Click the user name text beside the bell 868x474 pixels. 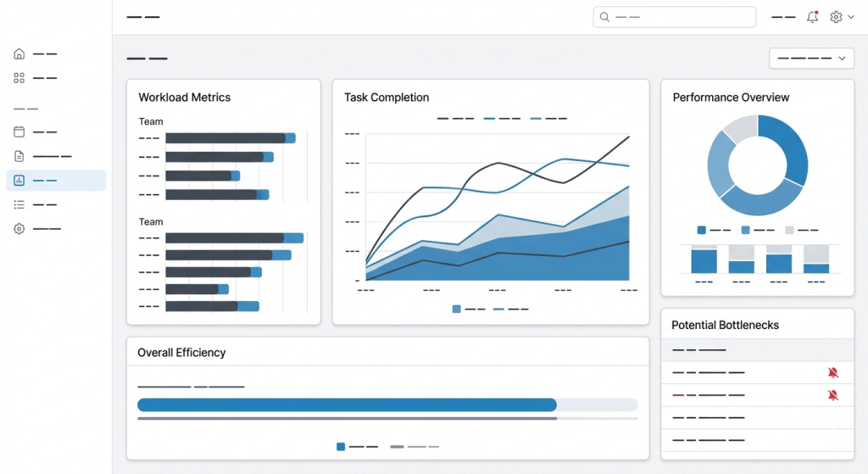[x=783, y=17]
